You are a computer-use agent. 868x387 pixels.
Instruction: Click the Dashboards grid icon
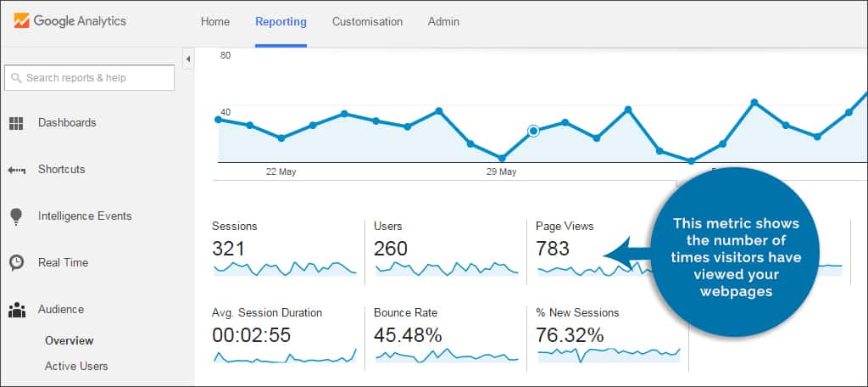pos(16,124)
